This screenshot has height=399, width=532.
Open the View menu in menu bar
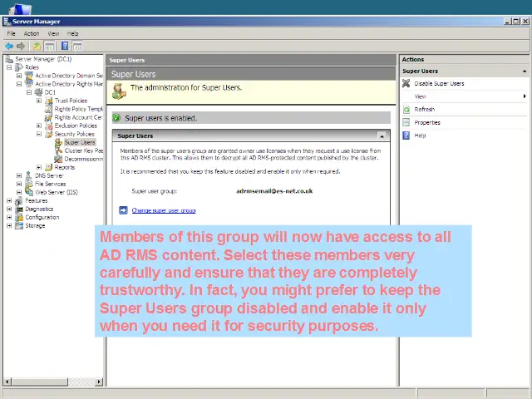coord(53,33)
